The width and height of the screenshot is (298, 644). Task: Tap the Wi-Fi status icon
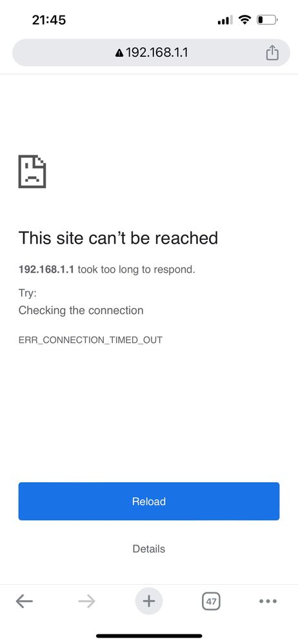[245, 19]
